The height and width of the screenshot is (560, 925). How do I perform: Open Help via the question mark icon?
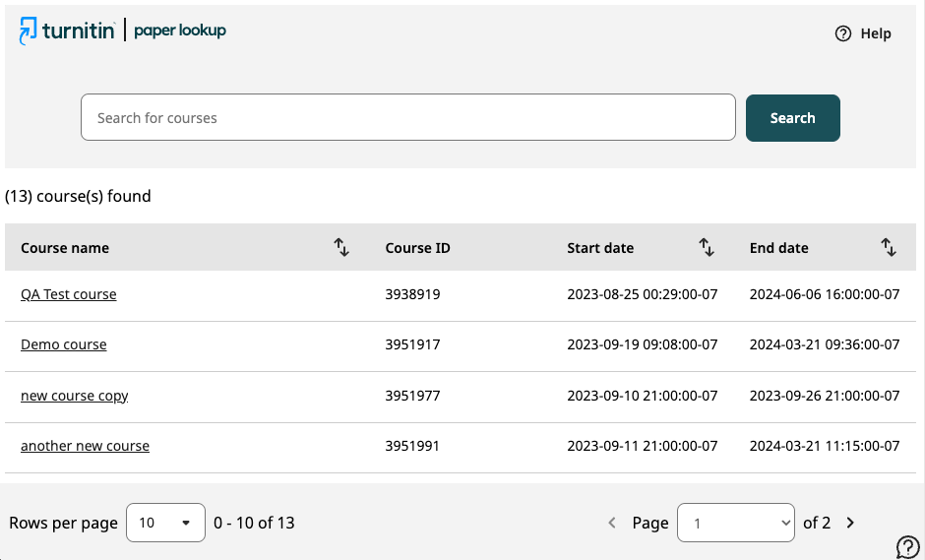coord(843,33)
